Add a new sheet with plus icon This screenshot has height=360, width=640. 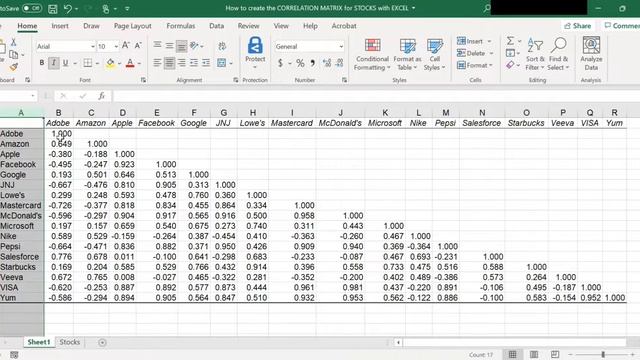pos(102,342)
